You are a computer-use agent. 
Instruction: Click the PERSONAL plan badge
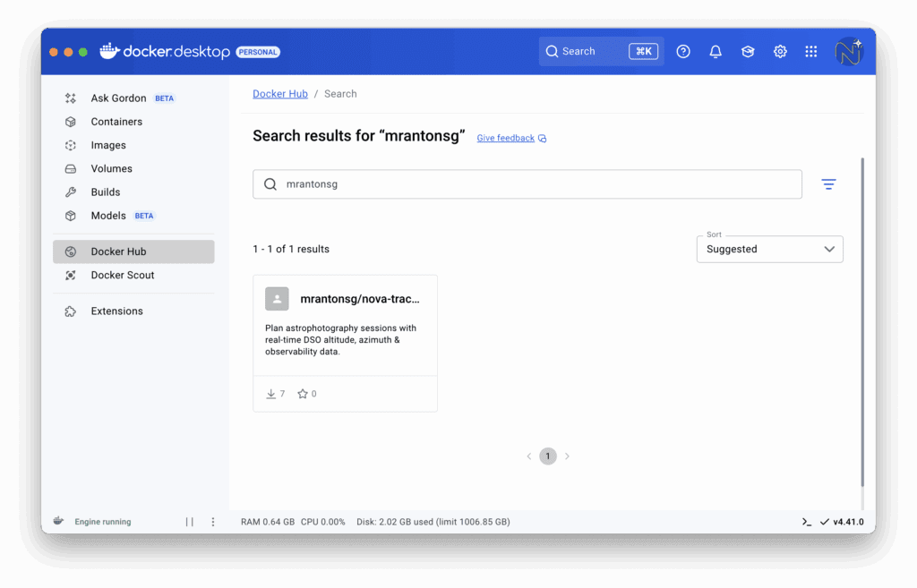[x=258, y=52]
